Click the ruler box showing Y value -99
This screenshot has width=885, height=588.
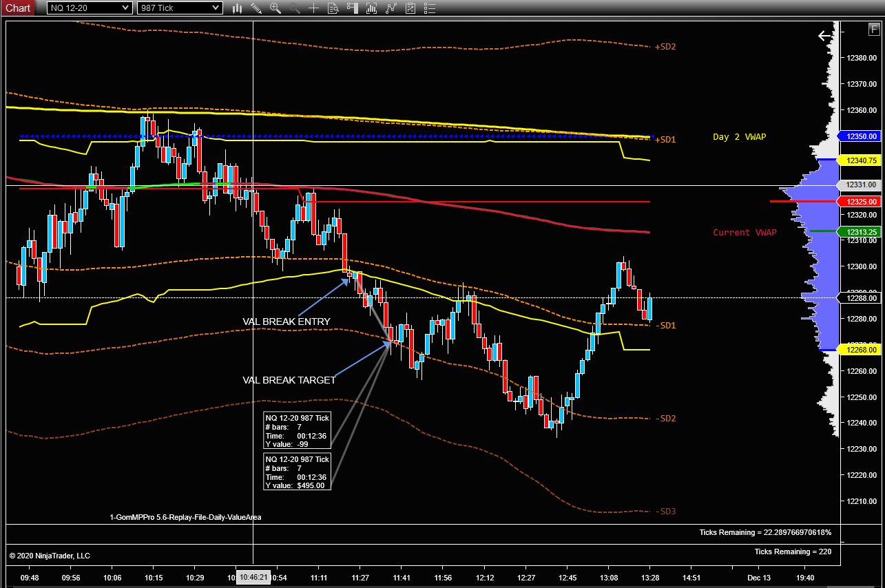tap(298, 431)
